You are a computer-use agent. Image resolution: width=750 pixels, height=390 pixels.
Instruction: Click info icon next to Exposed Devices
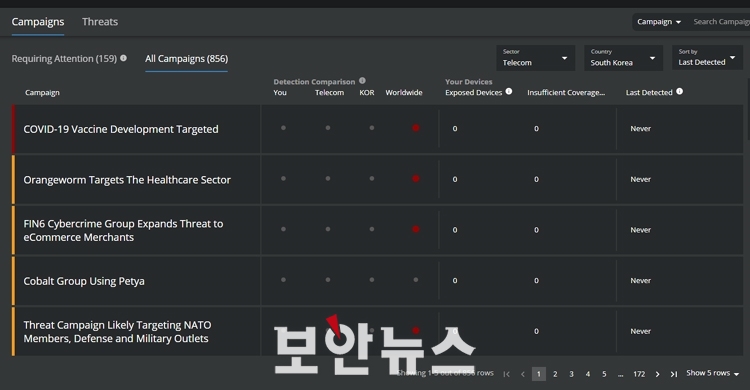click(x=509, y=91)
